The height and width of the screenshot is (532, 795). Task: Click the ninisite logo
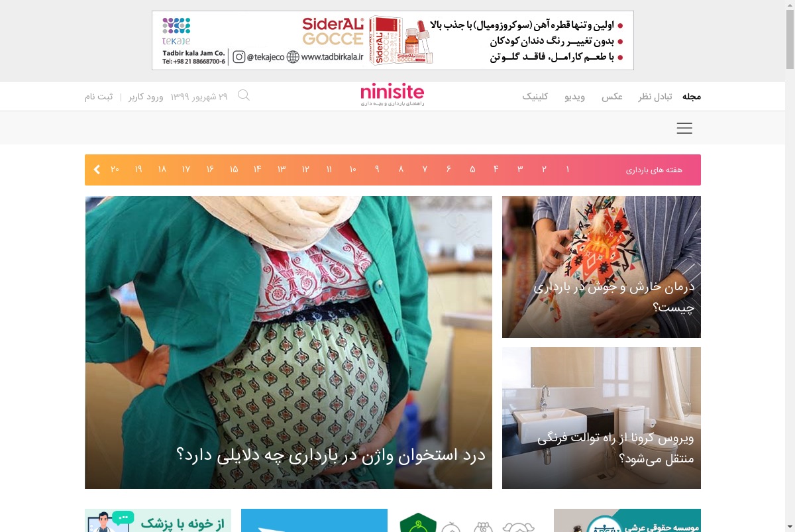392,95
